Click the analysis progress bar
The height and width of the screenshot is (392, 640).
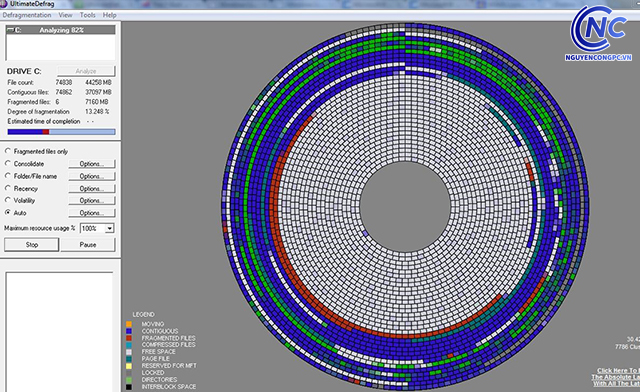tap(61, 132)
